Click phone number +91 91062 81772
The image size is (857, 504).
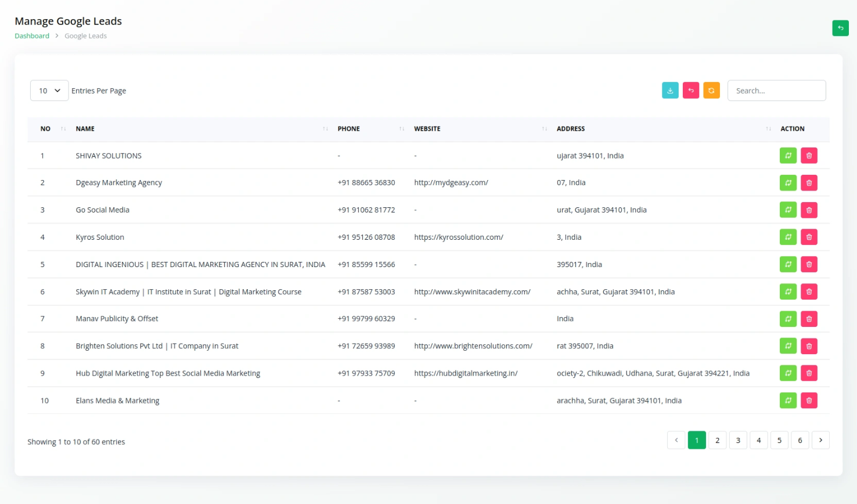pos(366,210)
